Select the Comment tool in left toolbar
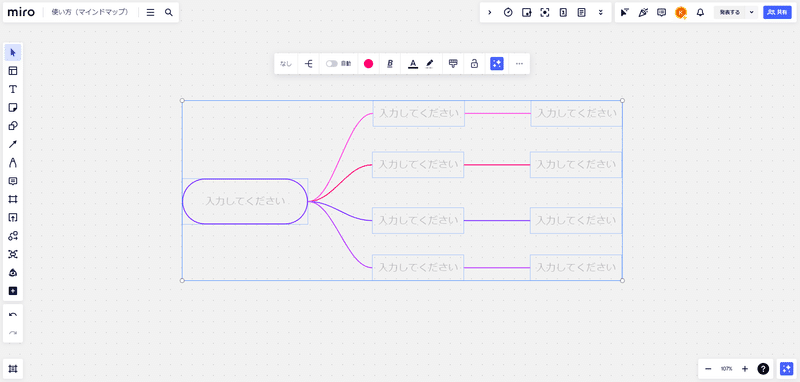This screenshot has height=382, width=800. (x=13, y=181)
